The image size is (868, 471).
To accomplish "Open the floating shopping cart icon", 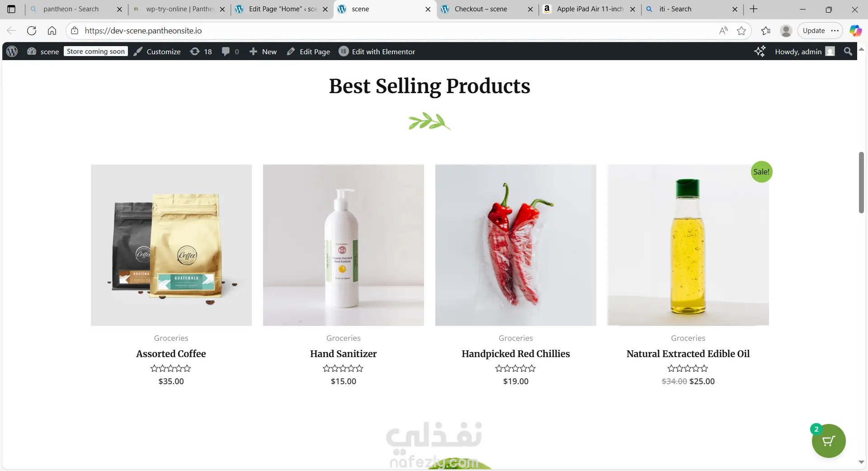I will [828, 441].
